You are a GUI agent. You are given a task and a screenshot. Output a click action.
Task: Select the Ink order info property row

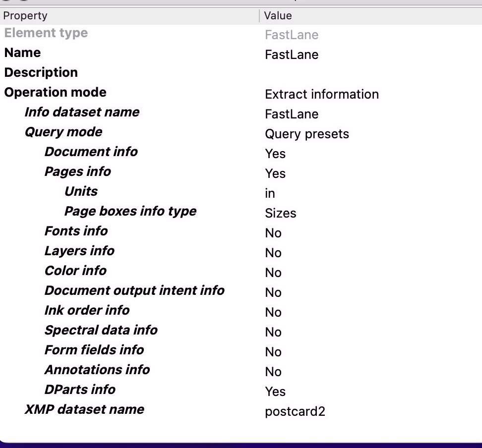point(87,310)
